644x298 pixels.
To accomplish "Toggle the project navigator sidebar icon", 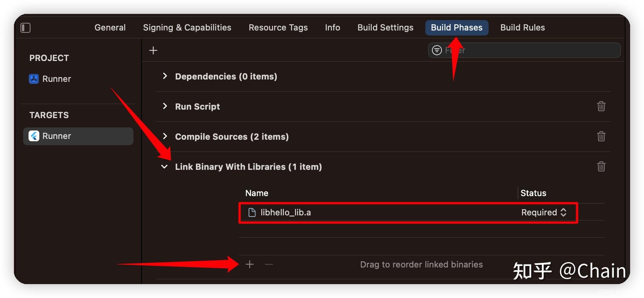I will coord(25,28).
